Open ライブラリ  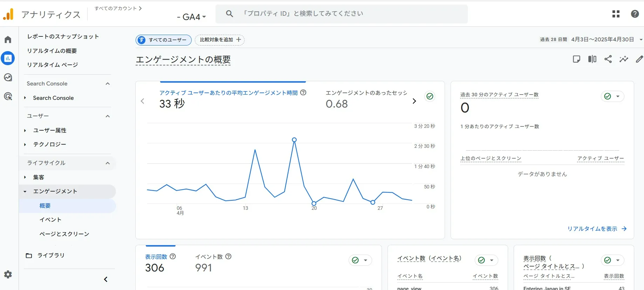[51, 255]
